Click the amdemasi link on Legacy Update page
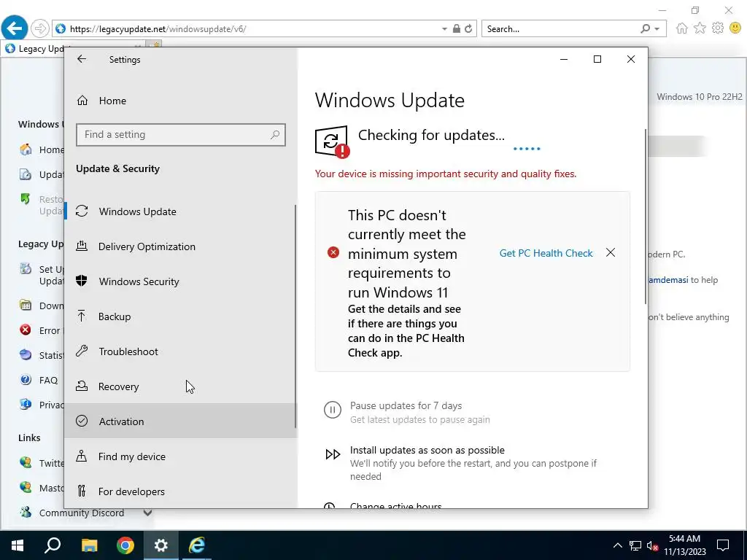Image resolution: width=747 pixels, height=560 pixels. click(x=668, y=280)
